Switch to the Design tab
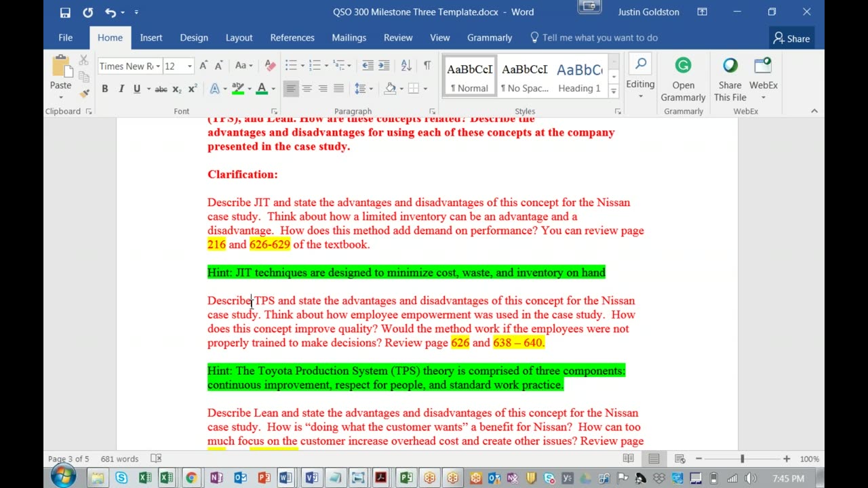 coord(194,38)
